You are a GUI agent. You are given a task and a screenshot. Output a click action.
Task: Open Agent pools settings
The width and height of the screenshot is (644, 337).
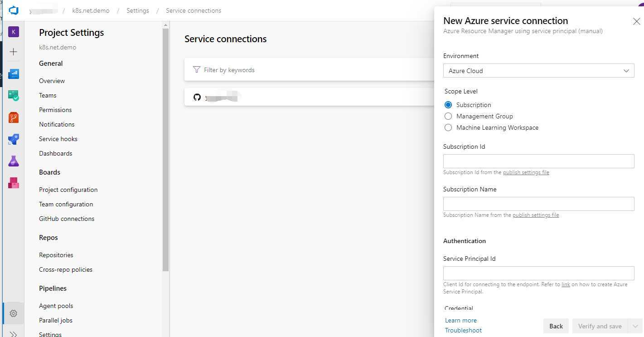(x=56, y=306)
